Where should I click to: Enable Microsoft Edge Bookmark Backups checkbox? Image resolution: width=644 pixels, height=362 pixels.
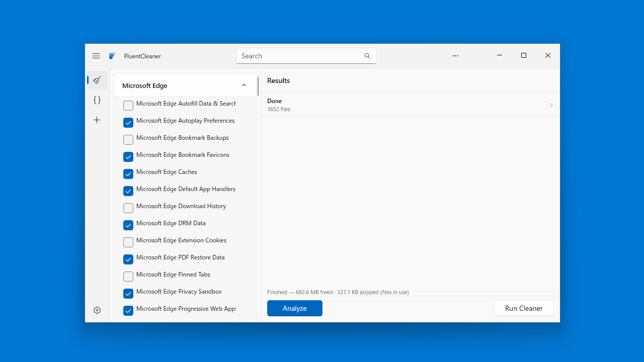(128, 139)
